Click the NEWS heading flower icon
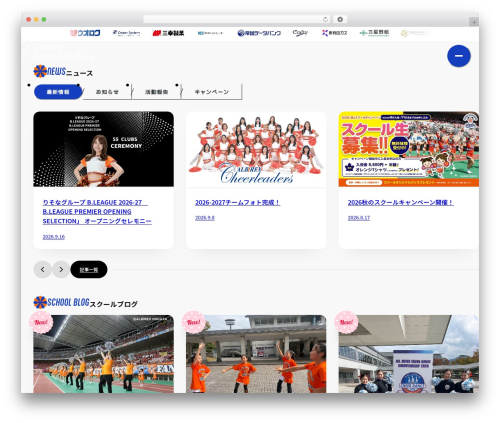The image size is (500, 423). click(x=40, y=71)
